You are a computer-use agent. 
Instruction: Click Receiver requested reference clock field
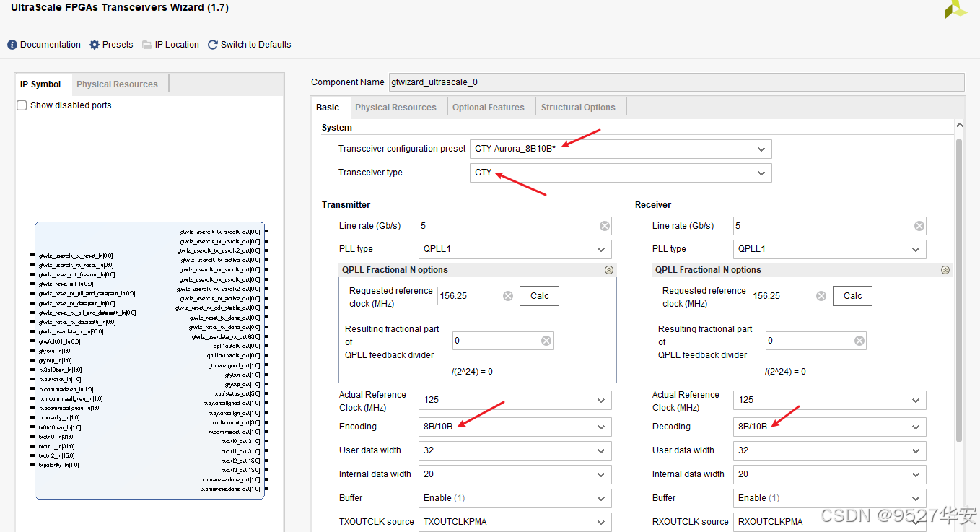tap(789, 296)
